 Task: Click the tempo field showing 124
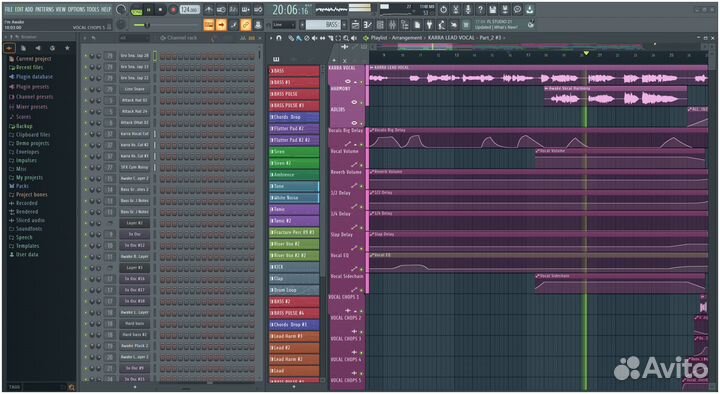pos(189,10)
